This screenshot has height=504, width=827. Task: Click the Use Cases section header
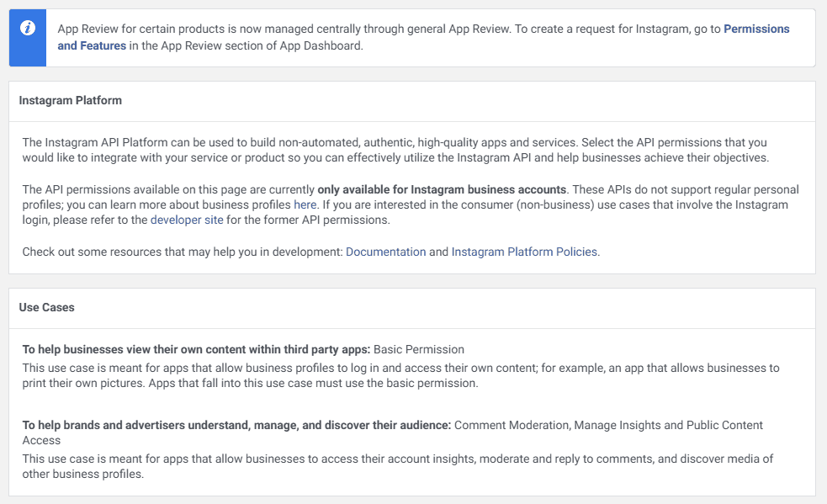coord(47,307)
